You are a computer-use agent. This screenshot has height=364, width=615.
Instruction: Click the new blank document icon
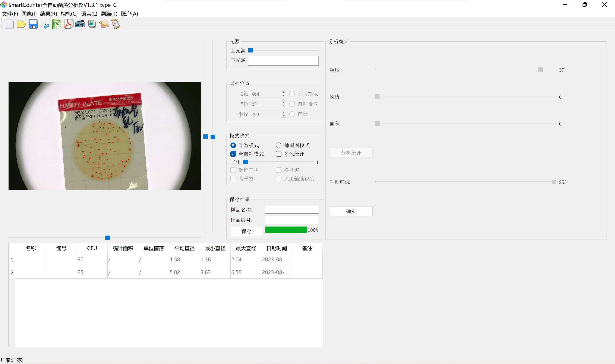10,24
